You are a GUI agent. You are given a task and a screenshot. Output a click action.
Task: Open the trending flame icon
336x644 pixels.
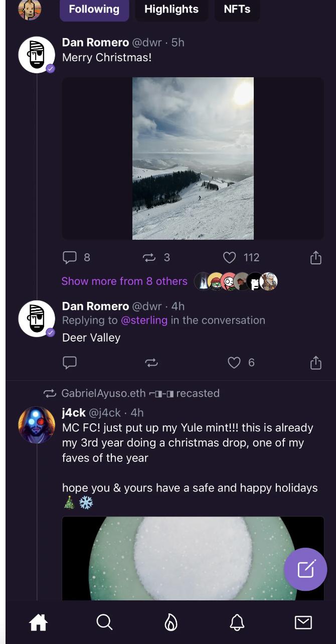coord(171,622)
